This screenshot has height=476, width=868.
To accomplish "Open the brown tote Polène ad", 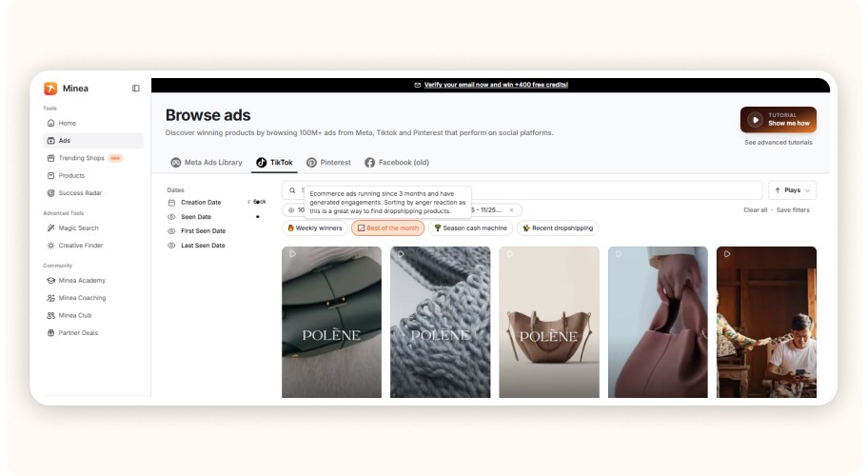I will (x=549, y=322).
